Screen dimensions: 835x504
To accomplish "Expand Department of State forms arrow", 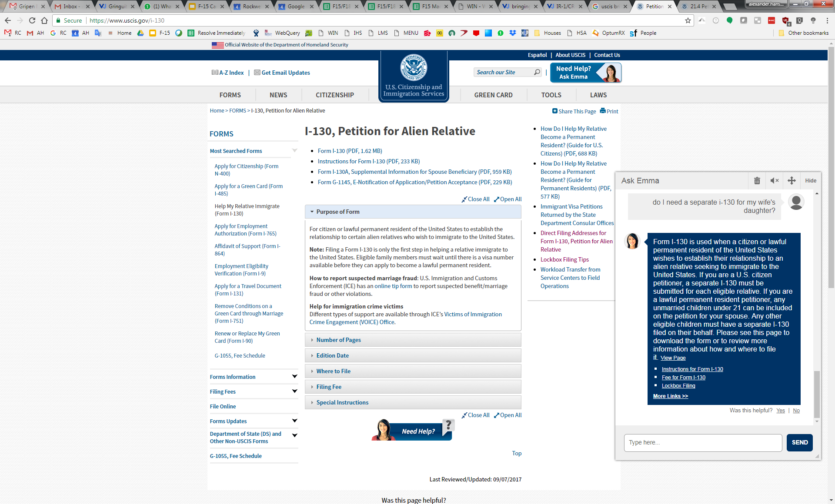I will [x=294, y=435].
